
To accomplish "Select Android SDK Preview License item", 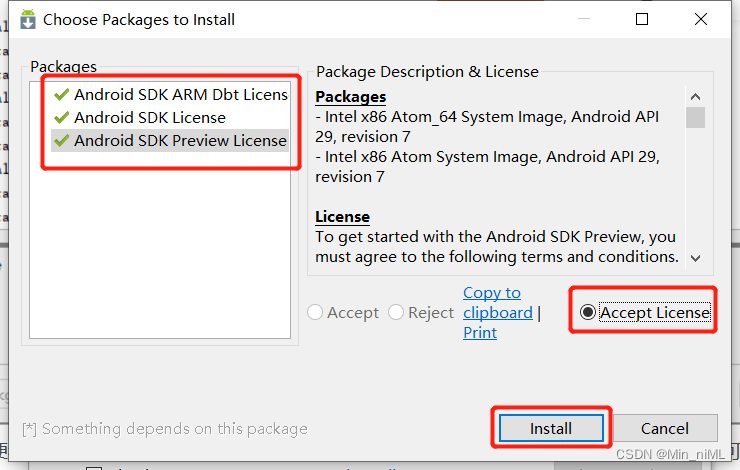I will 170,141.
